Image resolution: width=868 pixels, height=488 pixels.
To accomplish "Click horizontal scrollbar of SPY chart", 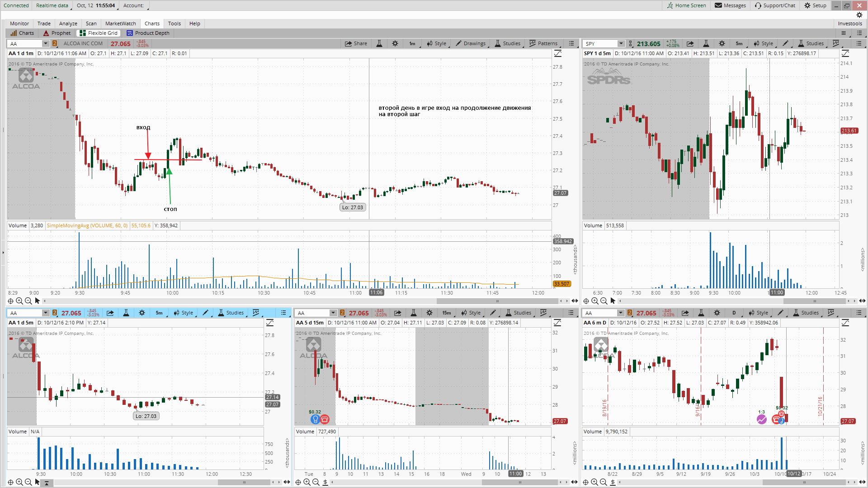I will (814, 301).
